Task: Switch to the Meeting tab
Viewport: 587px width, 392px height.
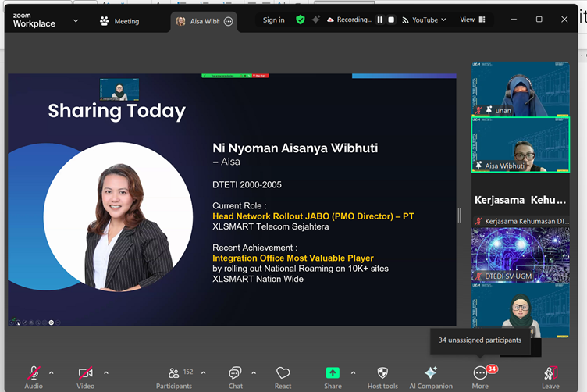Action: [x=119, y=21]
